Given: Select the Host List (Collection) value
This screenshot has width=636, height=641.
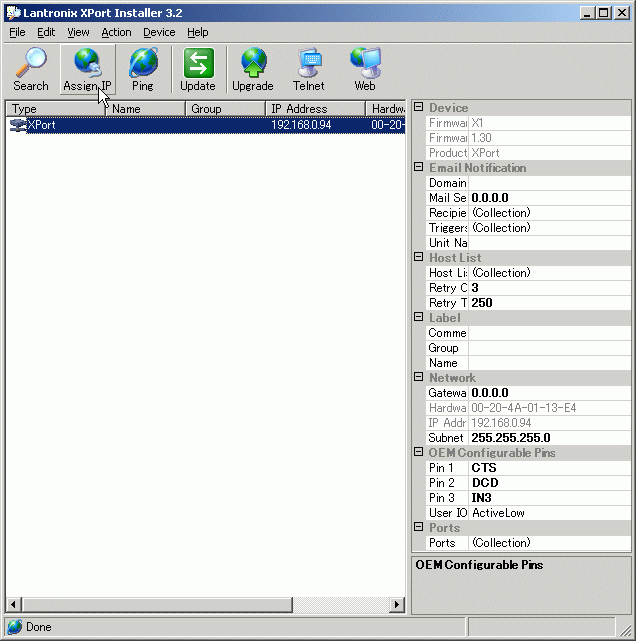Looking at the screenshot, I should click(x=549, y=273).
